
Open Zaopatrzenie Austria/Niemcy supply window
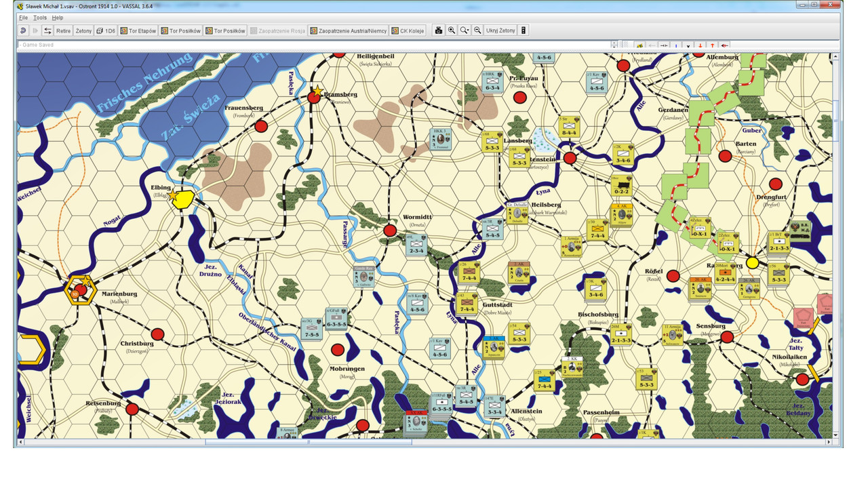click(x=348, y=31)
